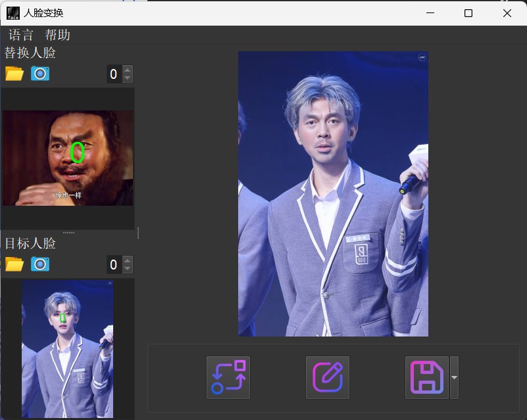Click the app icon in title bar
The image size is (527, 420).
[13, 13]
